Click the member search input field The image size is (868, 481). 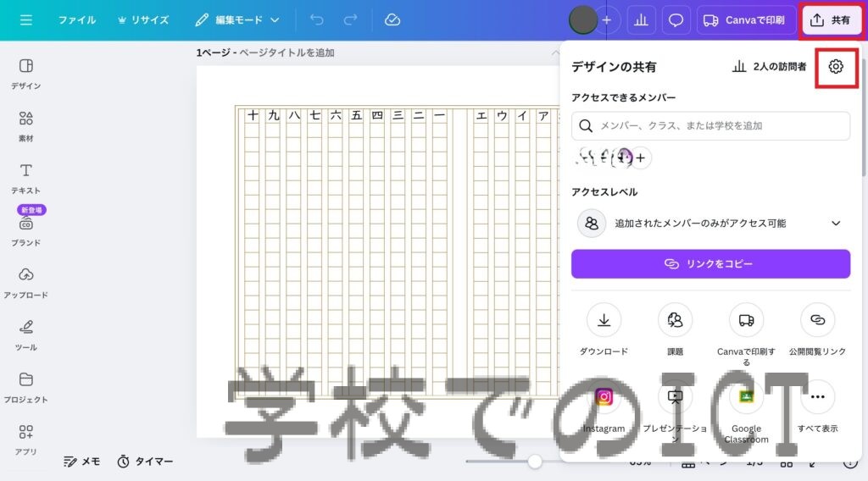(710, 125)
